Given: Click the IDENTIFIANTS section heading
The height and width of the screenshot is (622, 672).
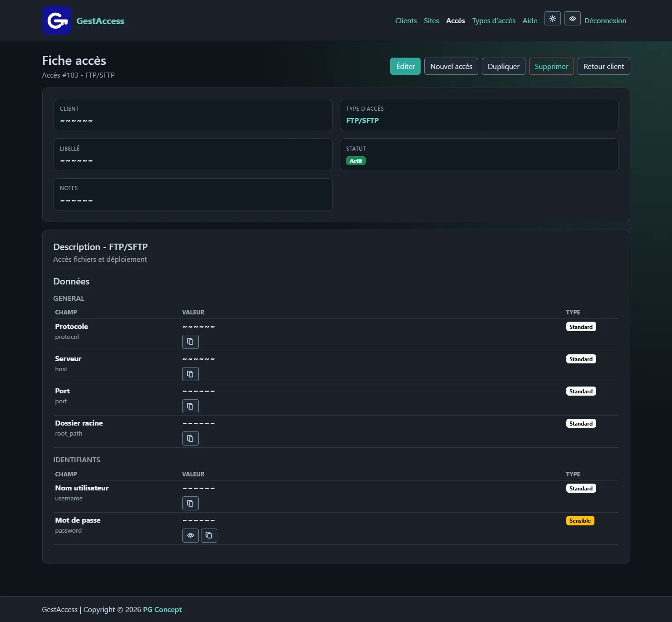Looking at the screenshot, I should (x=77, y=460).
